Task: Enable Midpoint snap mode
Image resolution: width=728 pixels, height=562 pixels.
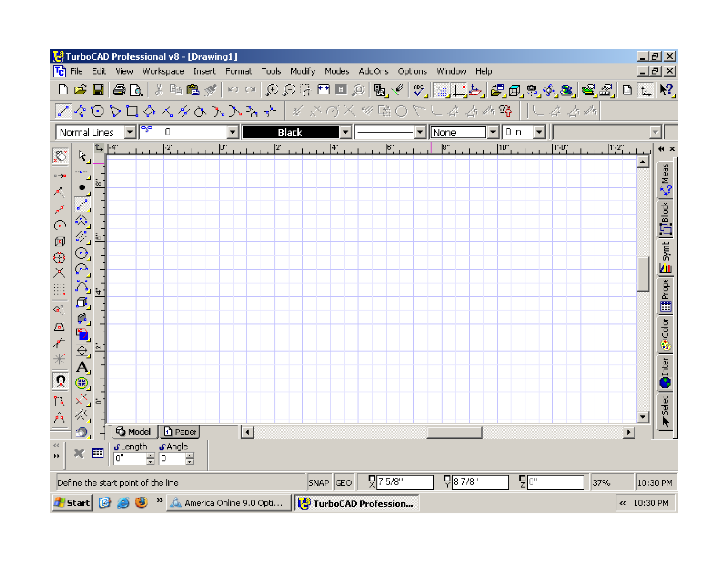Action: [x=60, y=209]
